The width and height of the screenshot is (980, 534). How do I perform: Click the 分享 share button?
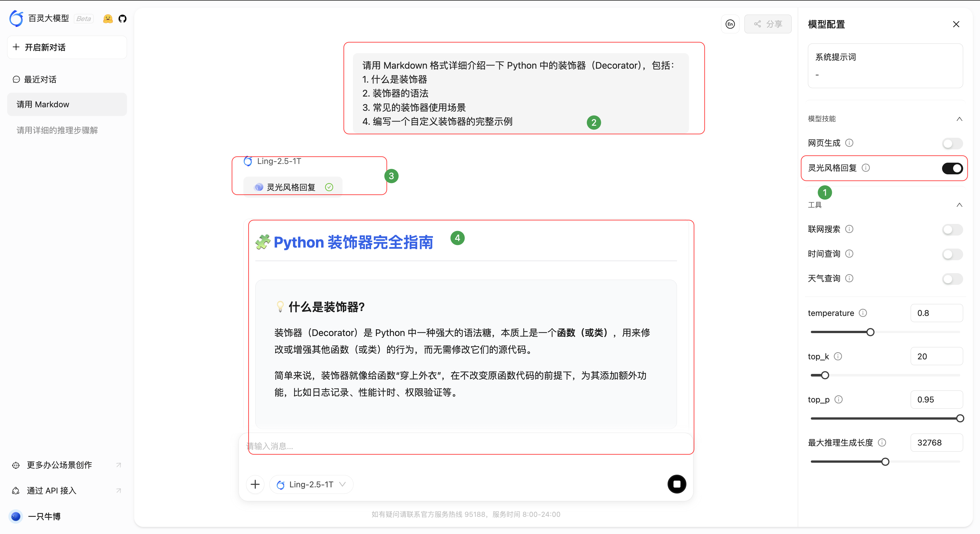click(x=768, y=24)
